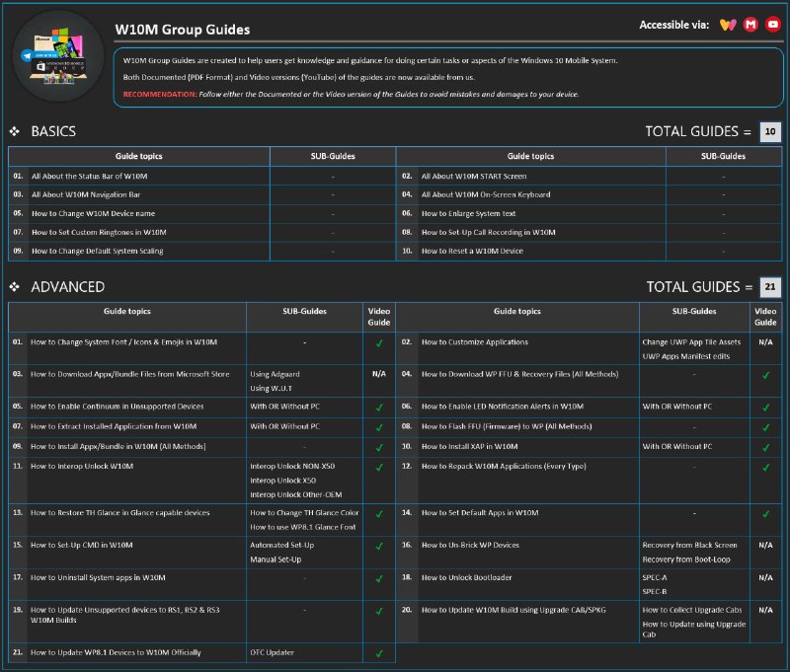Screen dimensions: 790x672
Task: Click the video checkmark for Flash FFU guide
Action: pyautogui.click(x=766, y=427)
